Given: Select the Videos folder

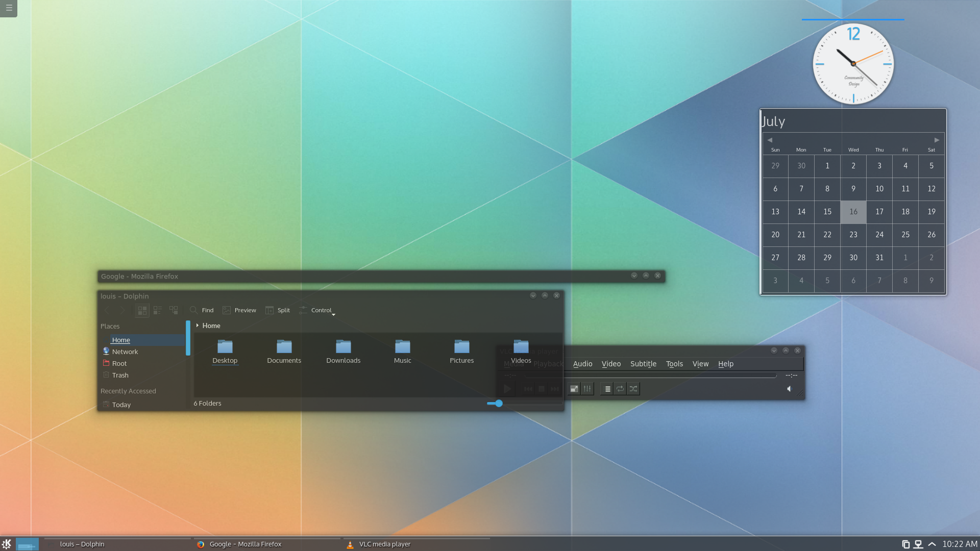Looking at the screenshot, I should click(521, 352).
